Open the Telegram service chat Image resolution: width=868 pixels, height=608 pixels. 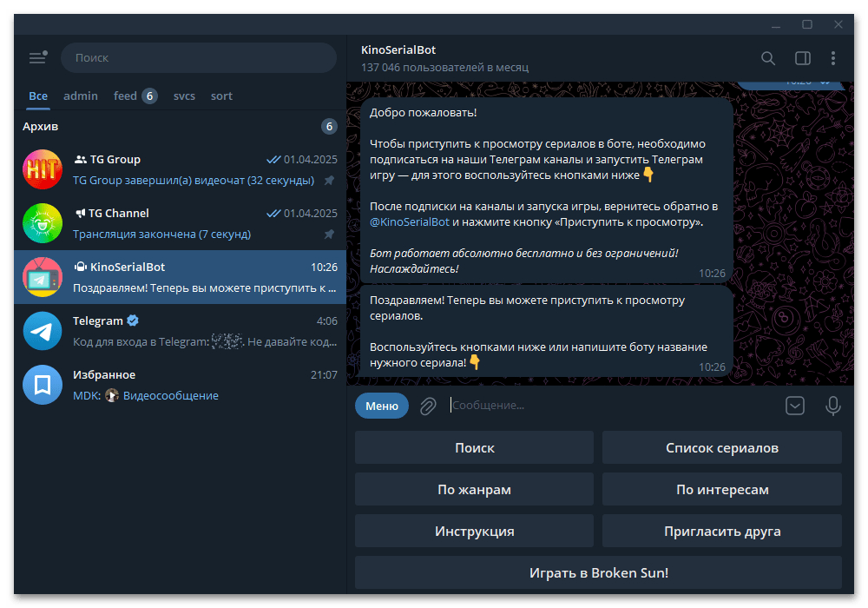[180, 331]
